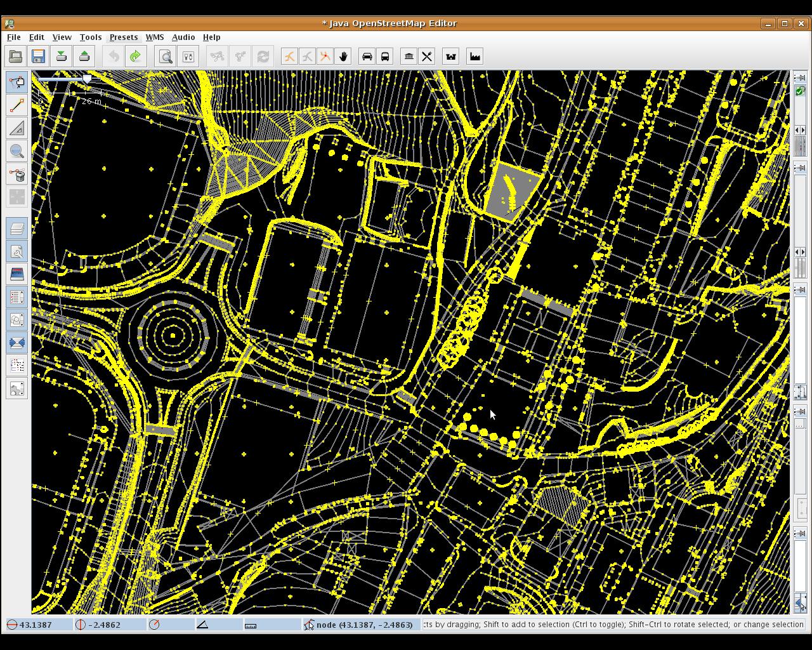Apply the car preset icon

coord(367,56)
